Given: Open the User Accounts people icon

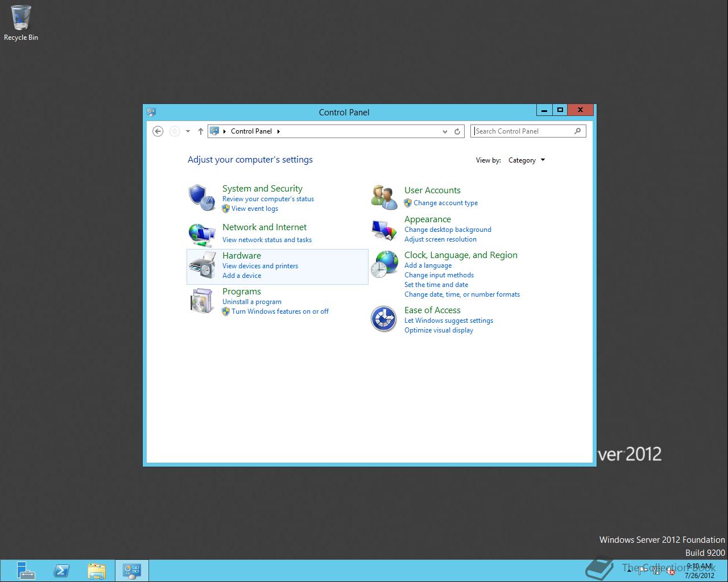Looking at the screenshot, I should point(384,197).
